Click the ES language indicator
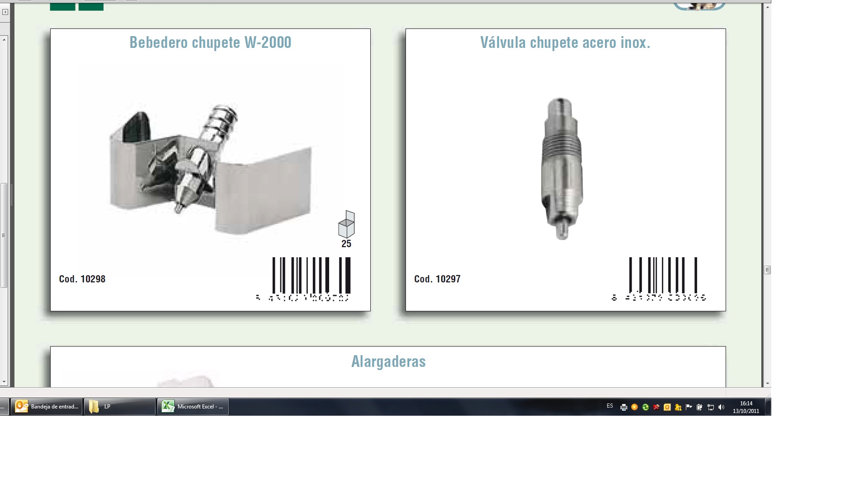 click(x=610, y=406)
